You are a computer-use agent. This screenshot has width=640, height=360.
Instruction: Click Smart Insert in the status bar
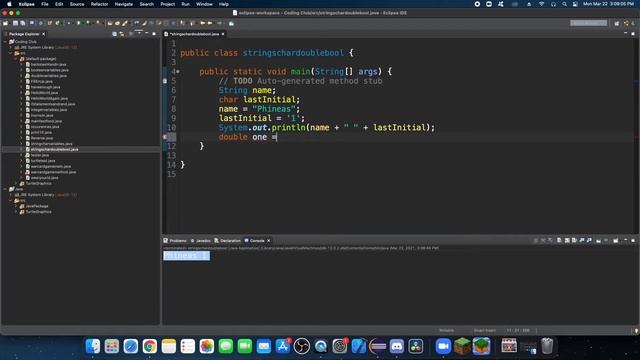pos(484,330)
